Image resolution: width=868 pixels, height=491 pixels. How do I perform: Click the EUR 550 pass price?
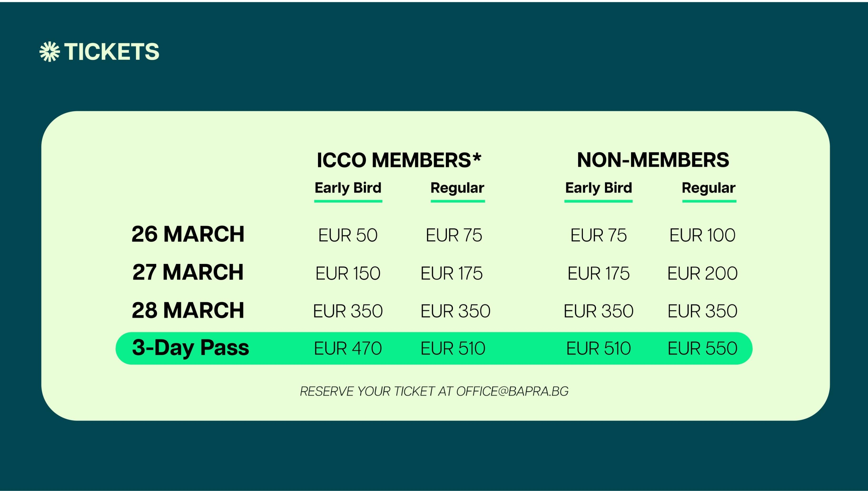[x=702, y=348]
